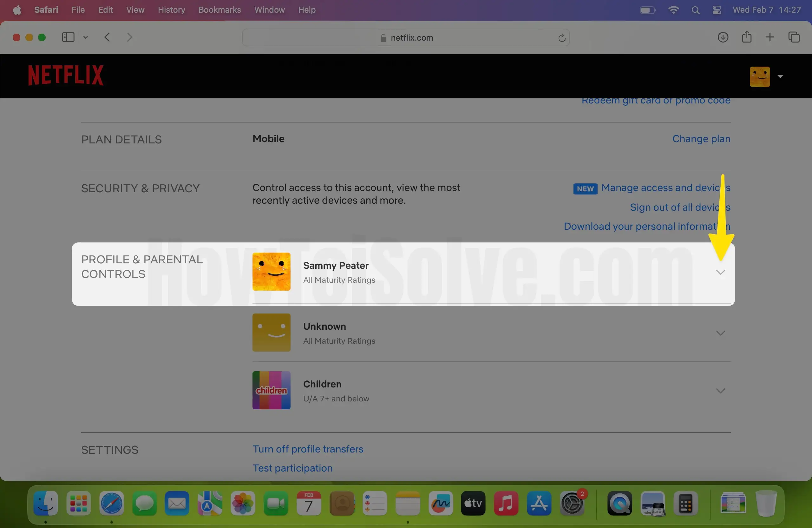
Task: Click the reload page icon
Action: pyautogui.click(x=561, y=37)
